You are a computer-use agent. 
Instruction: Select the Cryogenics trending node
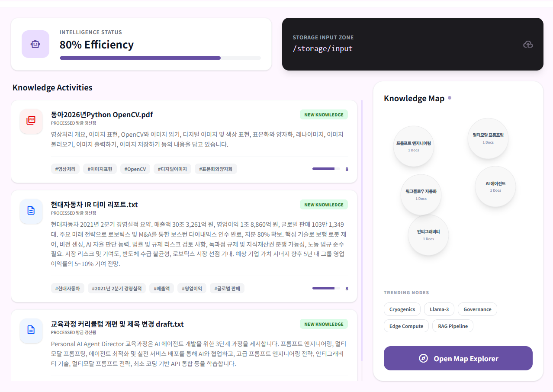pos(402,309)
